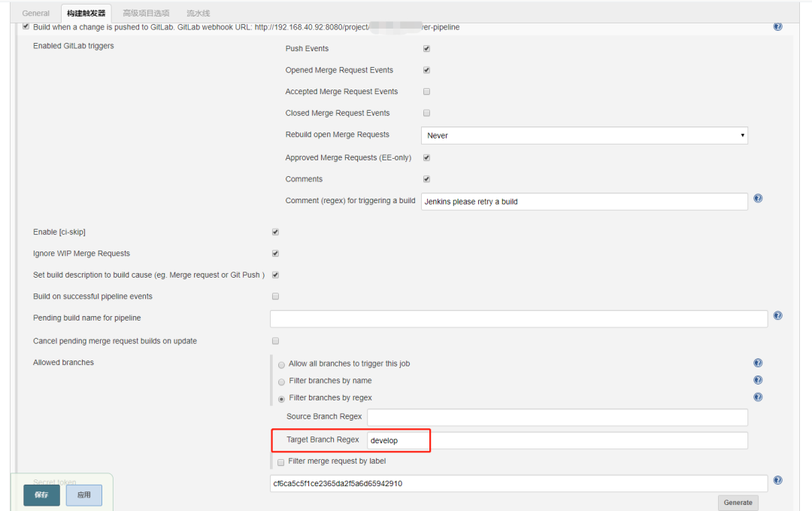Click help icon for Pending build name
The width and height of the screenshot is (812, 511).
777,316
